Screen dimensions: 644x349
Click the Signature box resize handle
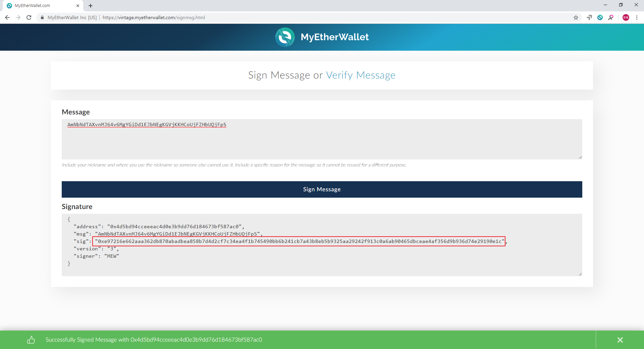(x=580, y=274)
